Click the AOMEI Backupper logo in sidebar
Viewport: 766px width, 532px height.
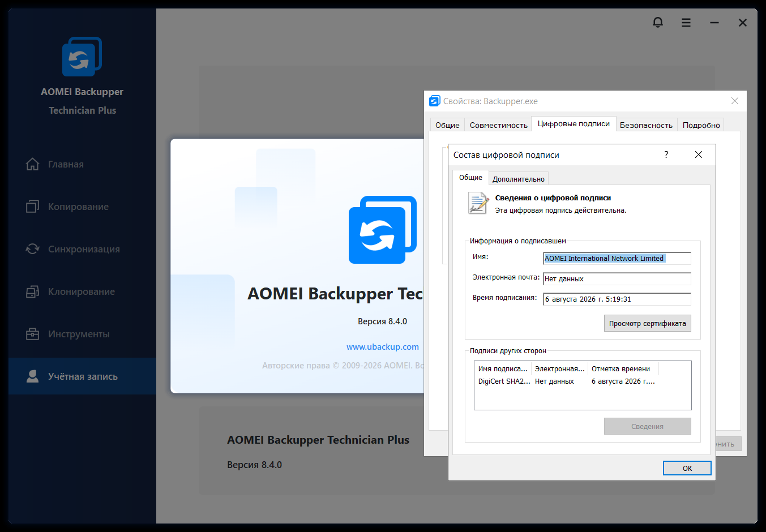tap(82, 57)
